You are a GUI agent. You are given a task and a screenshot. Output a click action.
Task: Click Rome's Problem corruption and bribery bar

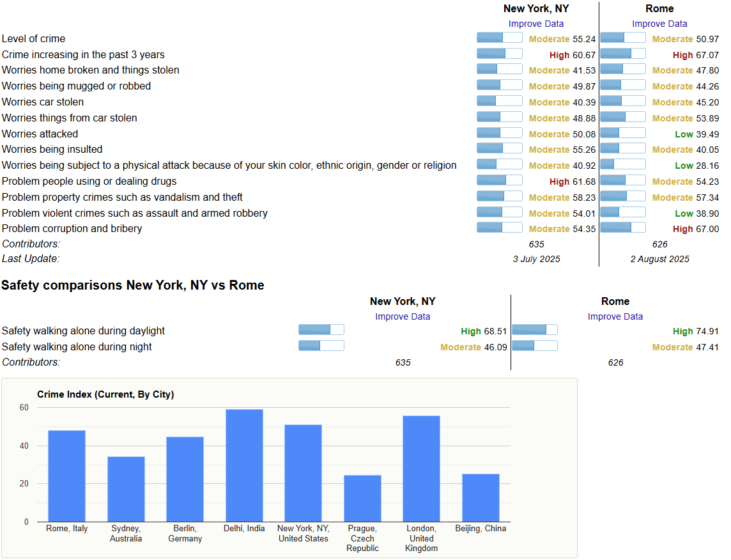(x=622, y=228)
